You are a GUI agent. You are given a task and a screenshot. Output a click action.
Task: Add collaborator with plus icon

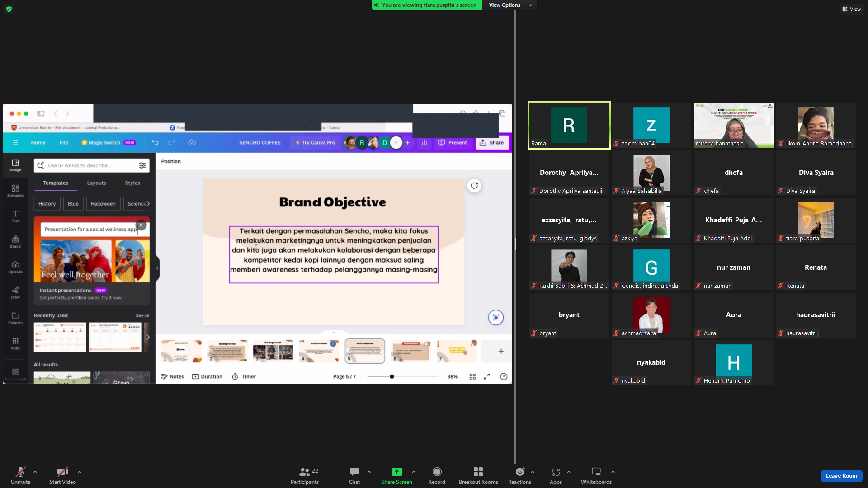pyautogui.click(x=407, y=143)
